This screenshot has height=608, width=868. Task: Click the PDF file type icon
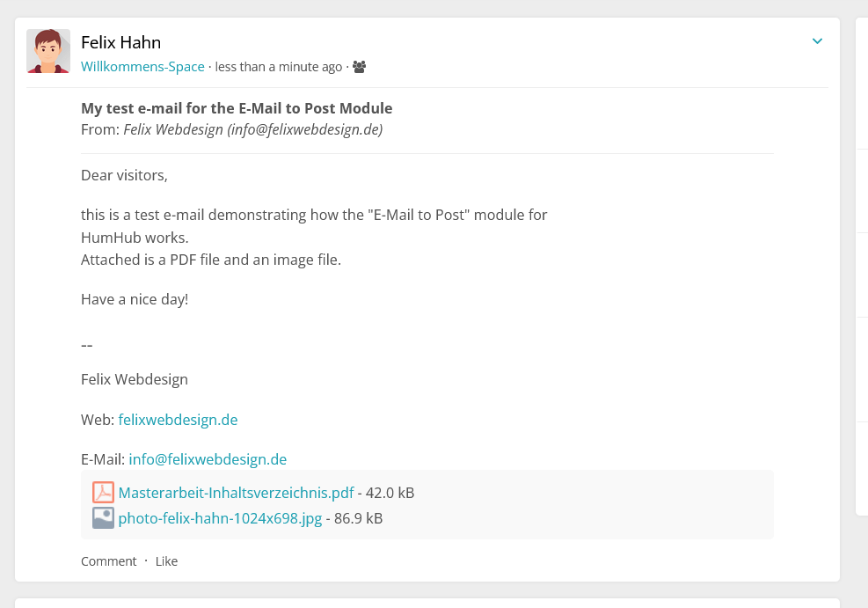point(103,493)
